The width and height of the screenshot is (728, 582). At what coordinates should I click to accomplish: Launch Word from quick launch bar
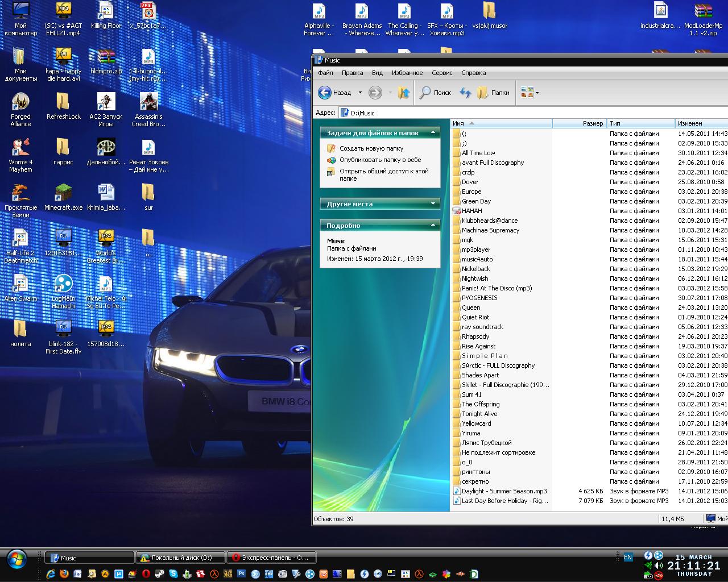tap(77, 574)
